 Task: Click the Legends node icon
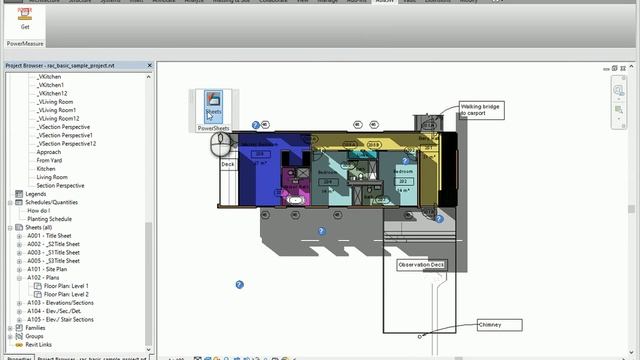pyautogui.click(x=19, y=194)
